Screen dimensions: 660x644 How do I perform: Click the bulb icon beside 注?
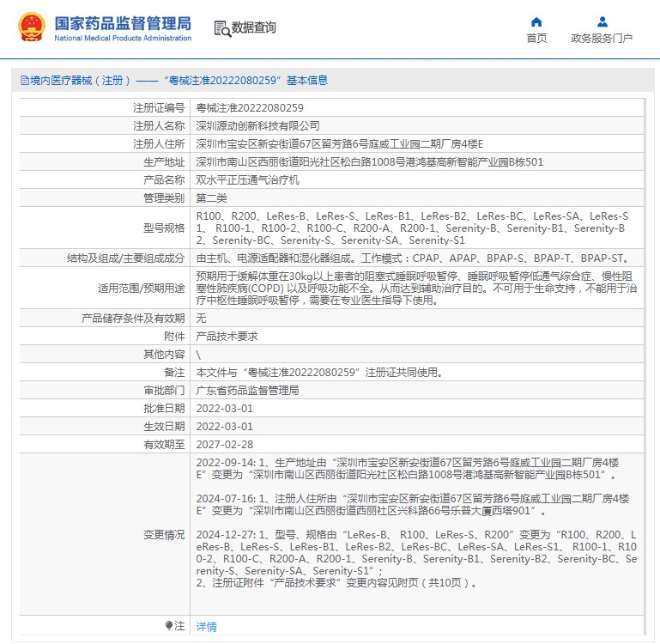pyautogui.click(x=169, y=625)
